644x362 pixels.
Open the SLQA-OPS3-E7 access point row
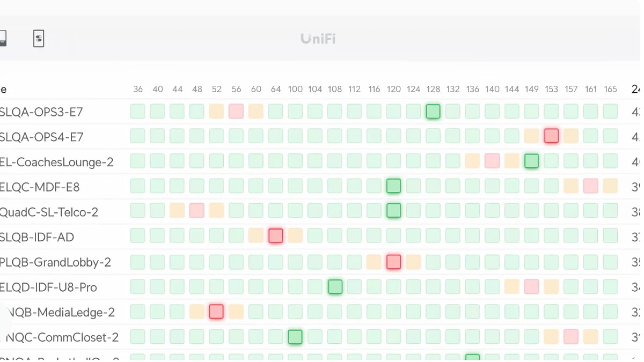42,112
